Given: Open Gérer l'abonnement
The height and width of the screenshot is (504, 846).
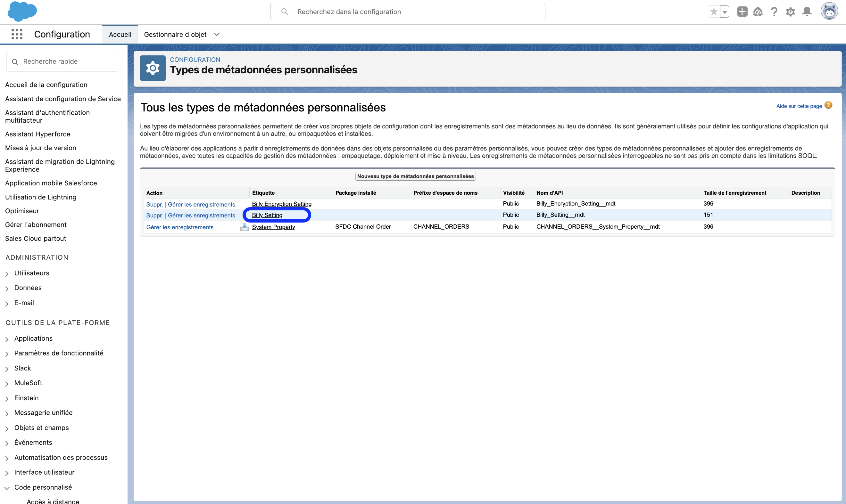Looking at the screenshot, I should coord(36,225).
